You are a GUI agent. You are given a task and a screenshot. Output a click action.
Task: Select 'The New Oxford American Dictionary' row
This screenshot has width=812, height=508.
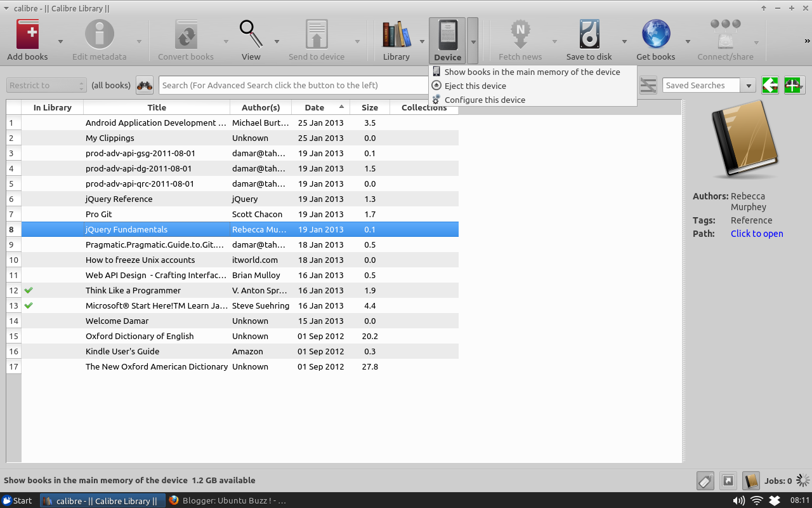click(x=240, y=366)
